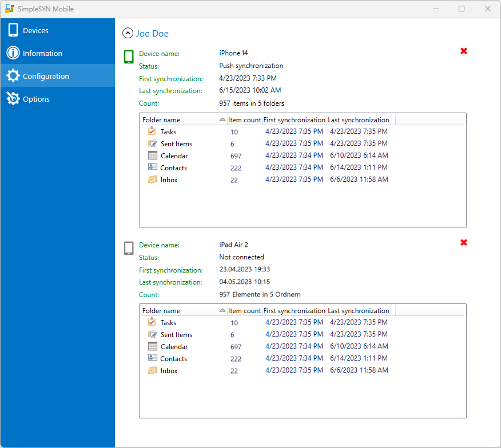Sort iPad Air 2 table by Item count
The image size is (501, 448).
[x=244, y=311]
